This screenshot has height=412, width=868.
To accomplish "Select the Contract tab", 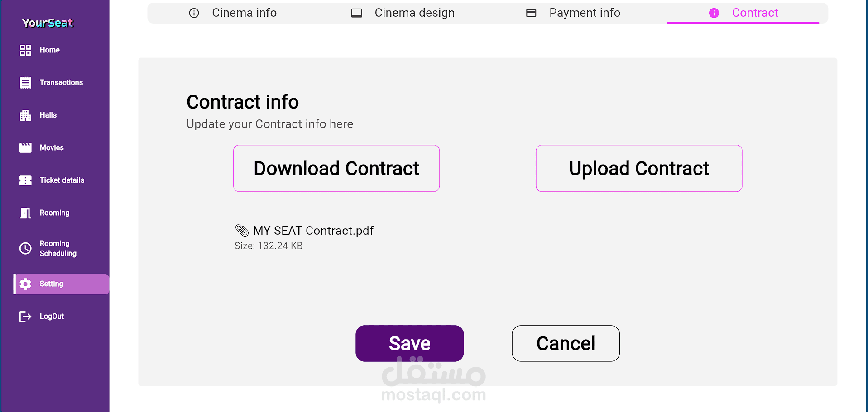I will coord(743,13).
